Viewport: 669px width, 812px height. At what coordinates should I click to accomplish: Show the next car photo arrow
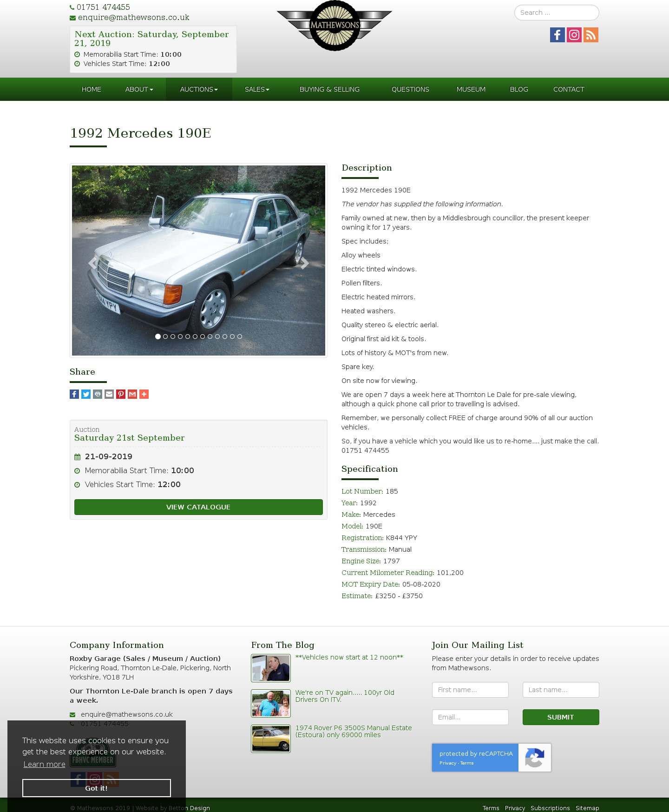point(304,263)
